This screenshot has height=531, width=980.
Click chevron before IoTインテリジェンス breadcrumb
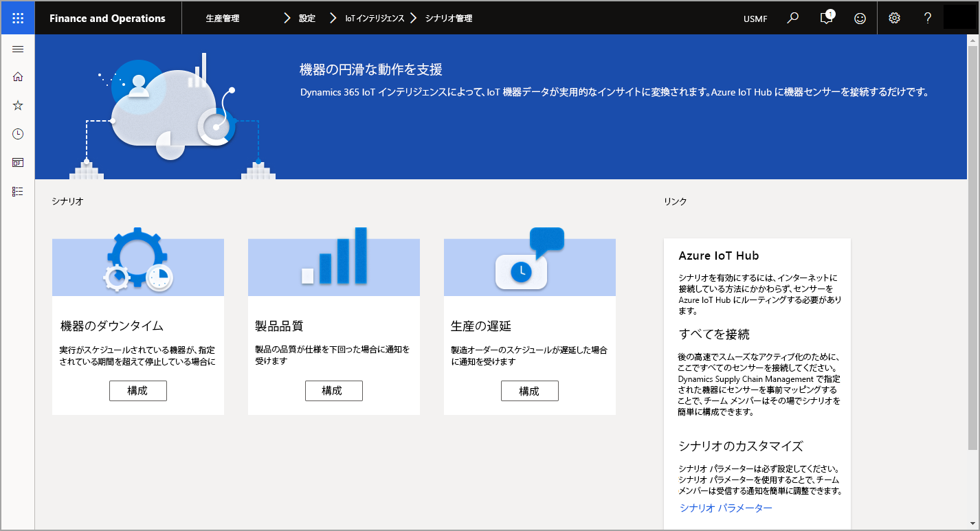pos(333,19)
